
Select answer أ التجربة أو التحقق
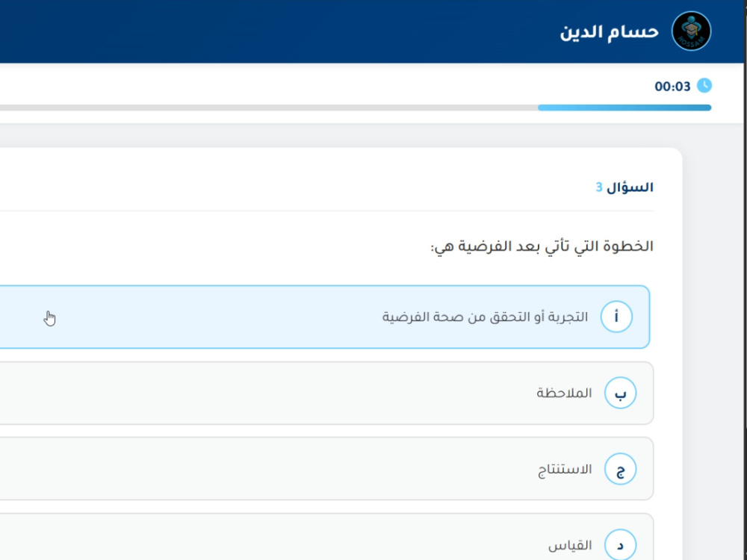[324, 317]
